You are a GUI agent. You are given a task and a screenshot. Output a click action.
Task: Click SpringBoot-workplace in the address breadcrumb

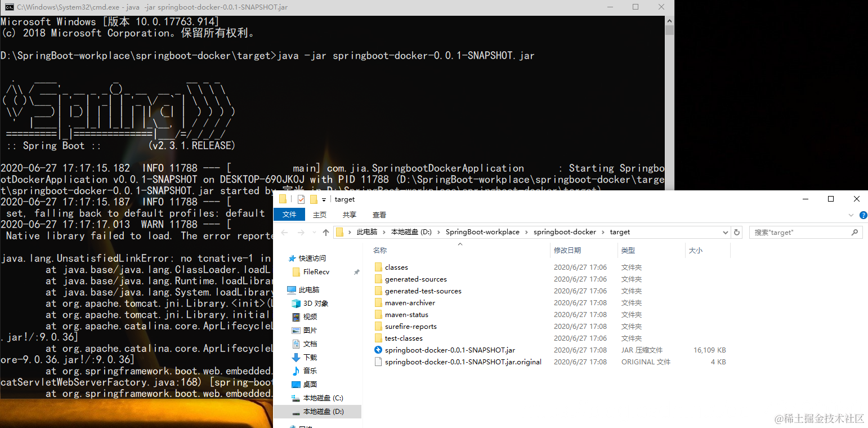482,232
